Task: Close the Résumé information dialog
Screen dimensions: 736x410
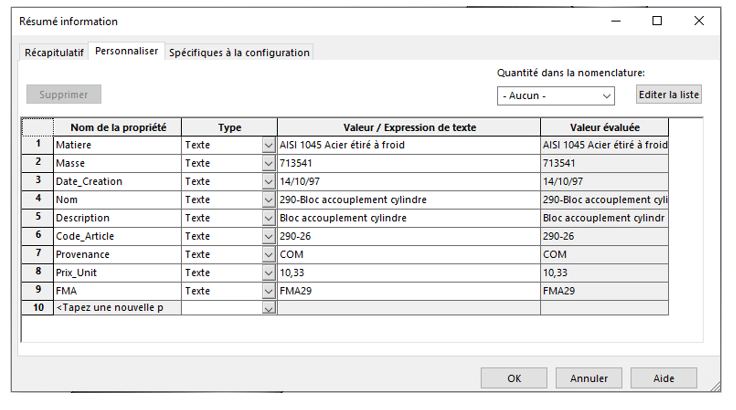Action: [699, 21]
